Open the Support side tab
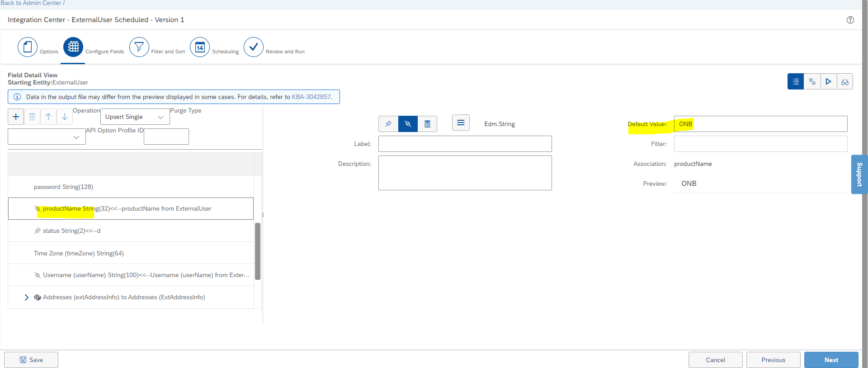868x368 pixels. (x=859, y=175)
